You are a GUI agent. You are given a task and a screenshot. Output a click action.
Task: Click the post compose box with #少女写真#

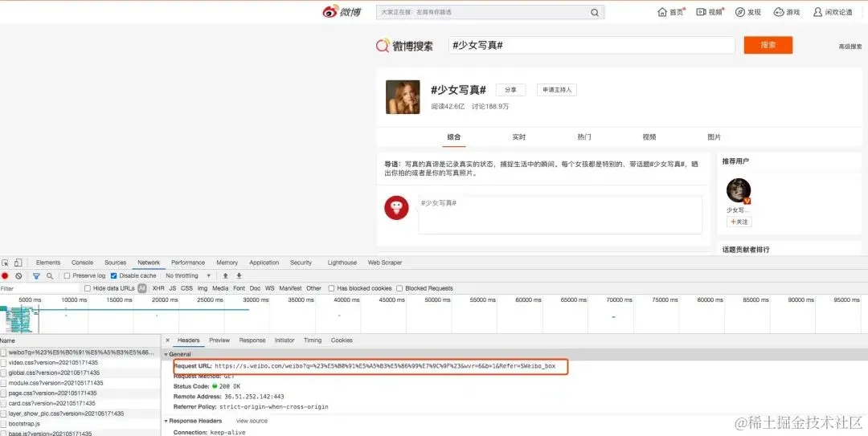point(560,214)
